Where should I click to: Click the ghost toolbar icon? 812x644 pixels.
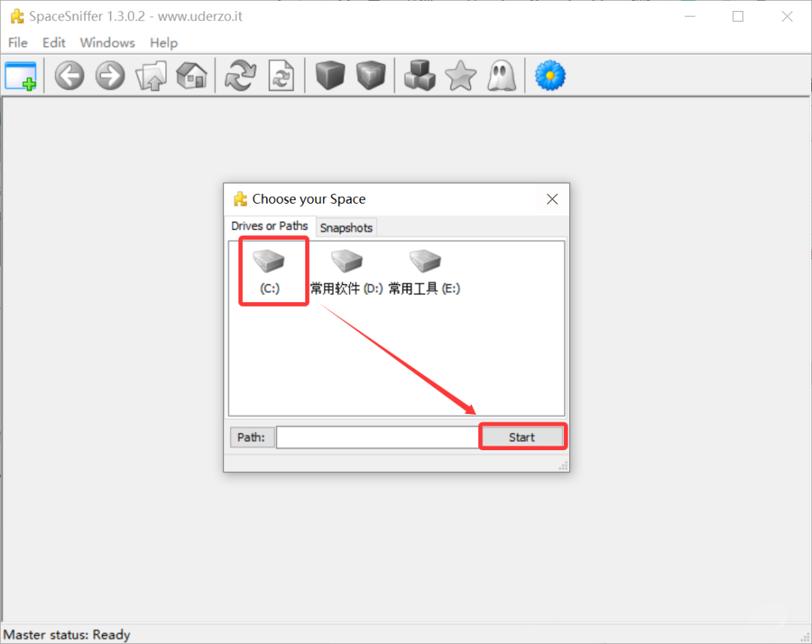point(501,76)
